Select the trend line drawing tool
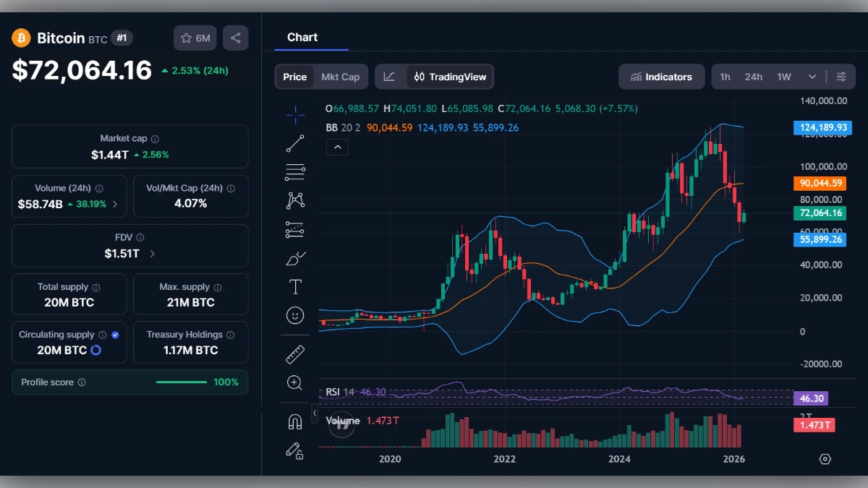The width and height of the screenshot is (868, 488). [x=295, y=143]
